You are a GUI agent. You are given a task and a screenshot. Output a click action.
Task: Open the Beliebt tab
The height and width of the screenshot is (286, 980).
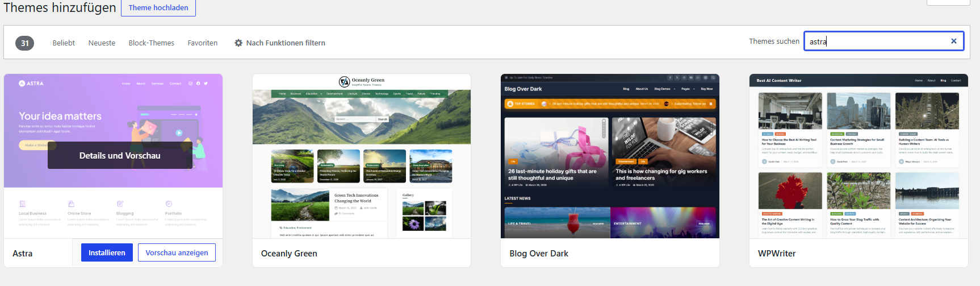click(64, 43)
